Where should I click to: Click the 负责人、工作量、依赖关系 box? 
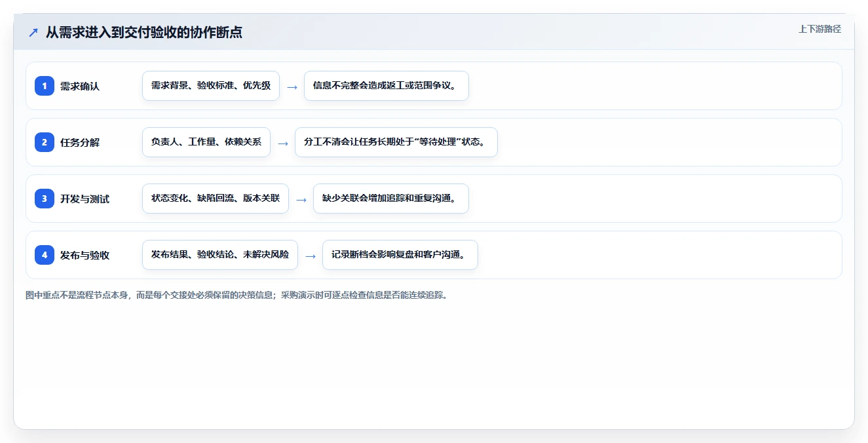(206, 142)
